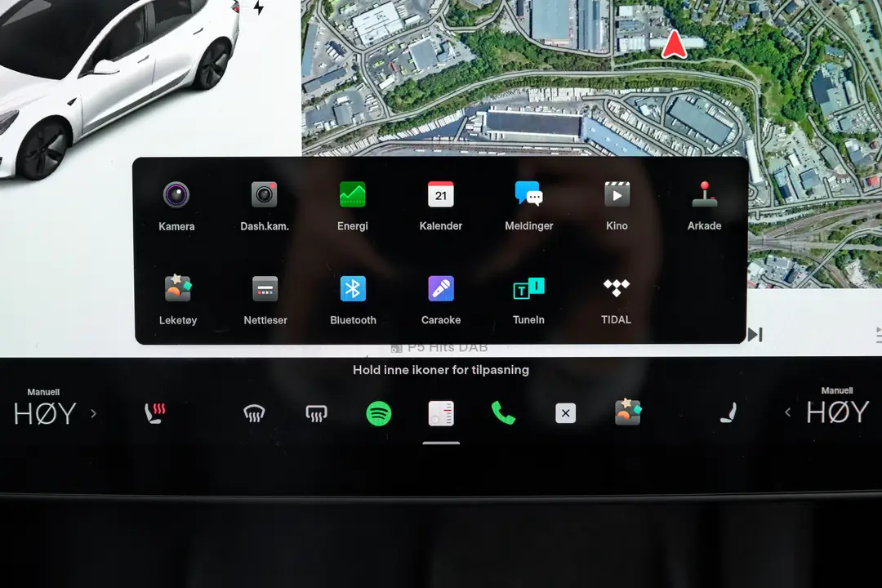This screenshot has height=588, width=882.
Task: Toggle the driver seat heater
Action: pos(155,413)
